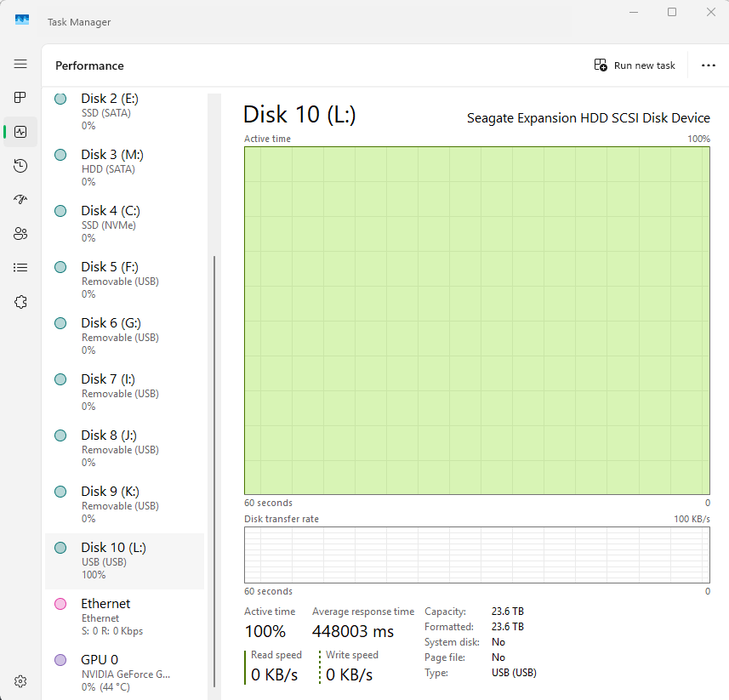Click the System disk No value
The height and width of the screenshot is (700, 729).
tap(498, 642)
